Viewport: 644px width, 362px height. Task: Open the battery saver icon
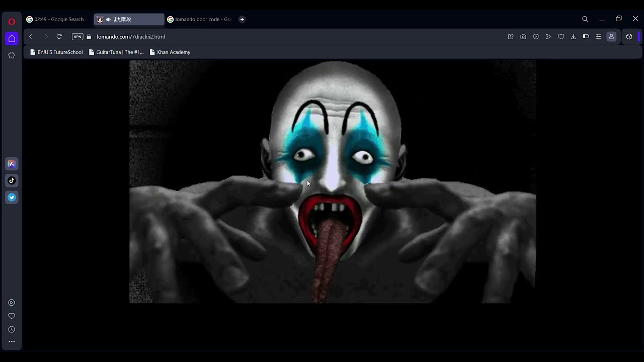(x=586, y=37)
